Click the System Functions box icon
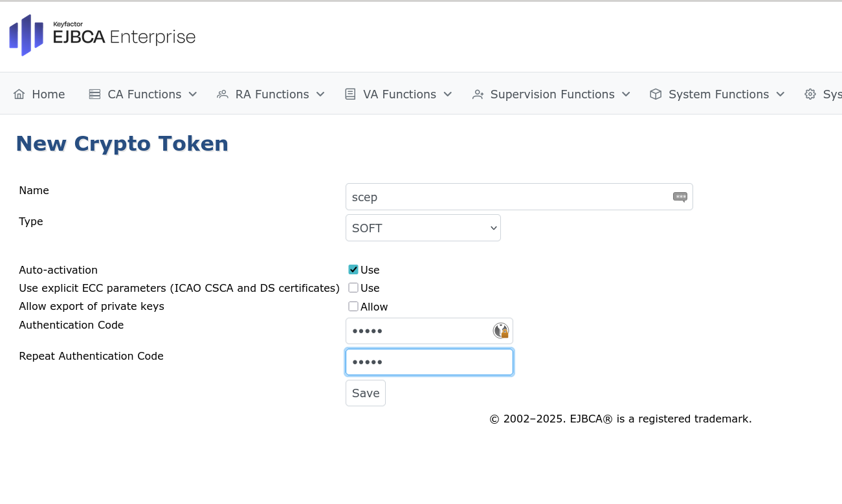 click(x=654, y=94)
